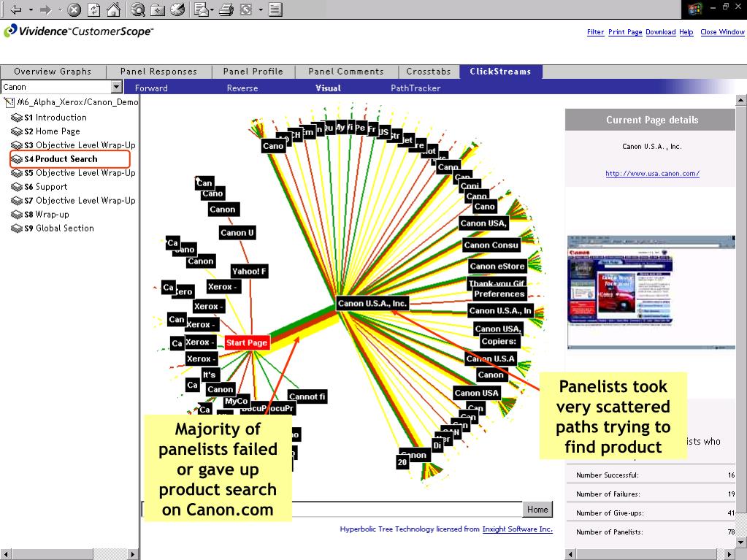Viewport: 747px width, 560px height.
Task: Go back using the browser Back arrow
Action: pos(16,9)
